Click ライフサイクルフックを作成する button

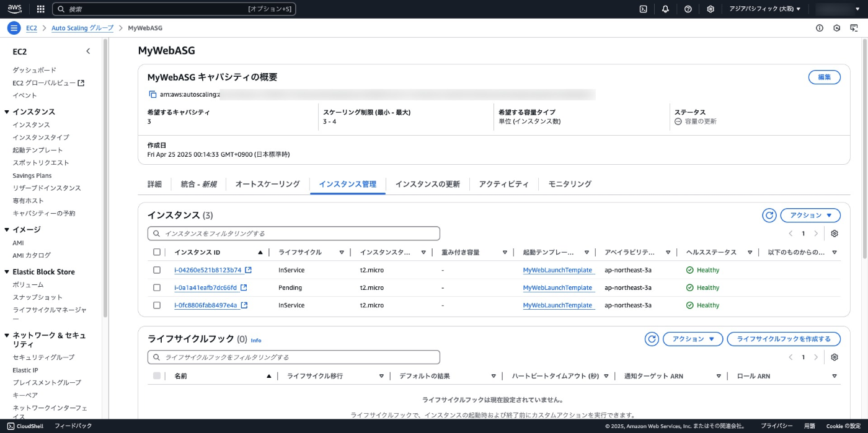click(x=784, y=339)
